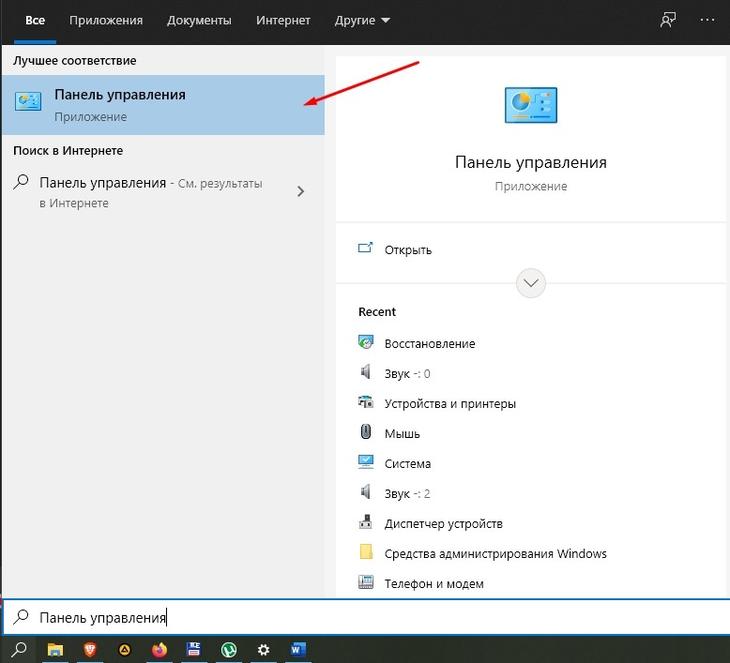Expand the Другие filter dropdown
This screenshot has height=663, width=730.
[x=360, y=20]
